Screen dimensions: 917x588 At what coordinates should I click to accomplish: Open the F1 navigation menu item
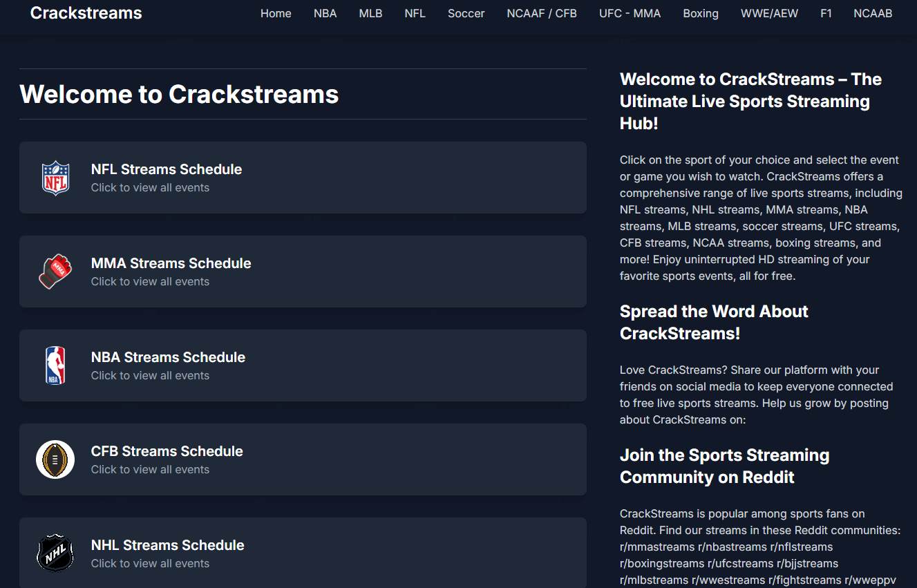826,13
